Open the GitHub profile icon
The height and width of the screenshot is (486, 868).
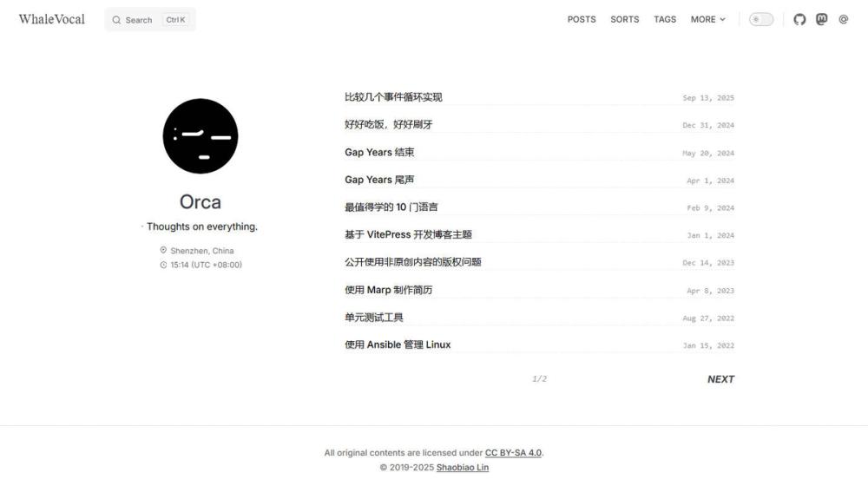click(x=799, y=19)
